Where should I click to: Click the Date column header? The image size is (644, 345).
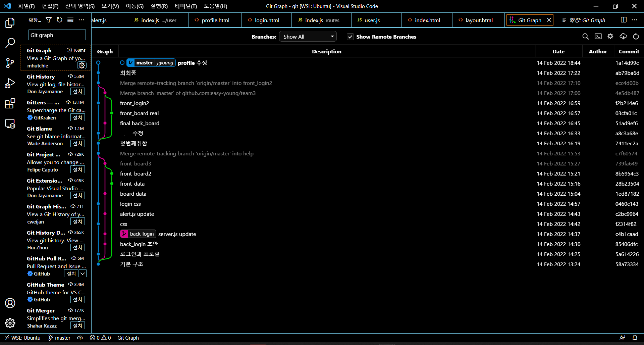pos(558,51)
